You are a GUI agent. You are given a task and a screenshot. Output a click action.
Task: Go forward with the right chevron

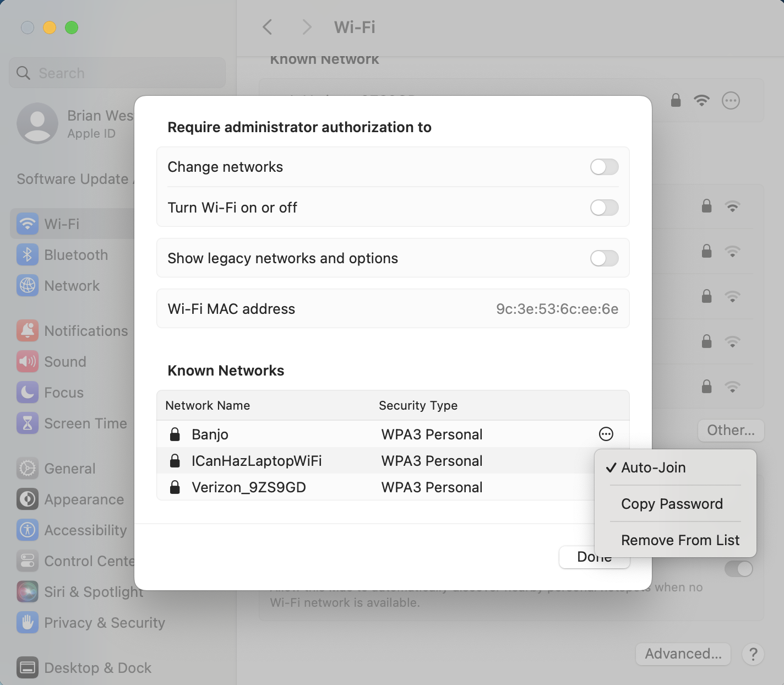click(x=307, y=27)
